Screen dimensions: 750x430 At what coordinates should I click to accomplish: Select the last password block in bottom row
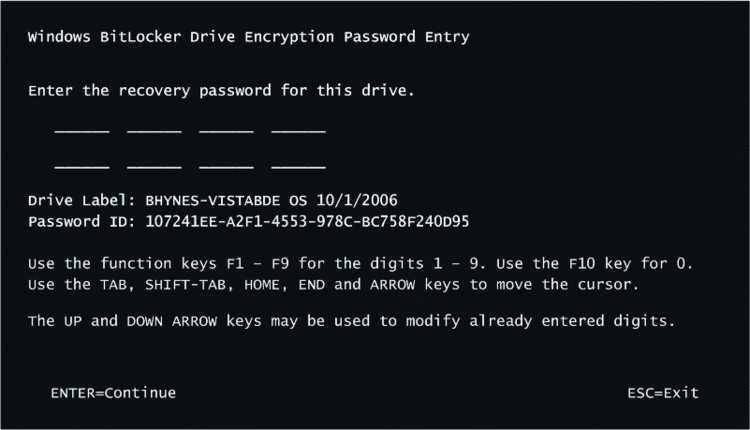coord(298,163)
